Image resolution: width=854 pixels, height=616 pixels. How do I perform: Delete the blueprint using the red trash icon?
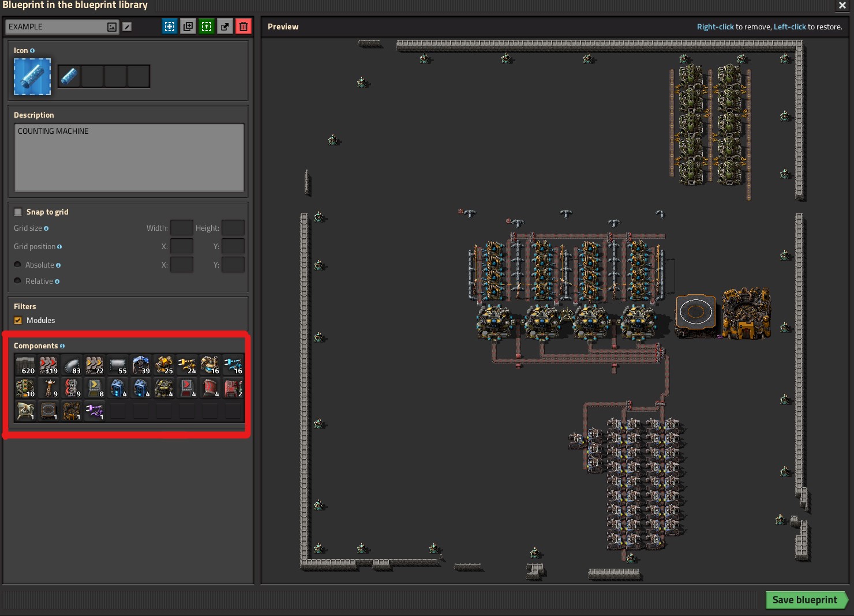pyautogui.click(x=243, y=26)
